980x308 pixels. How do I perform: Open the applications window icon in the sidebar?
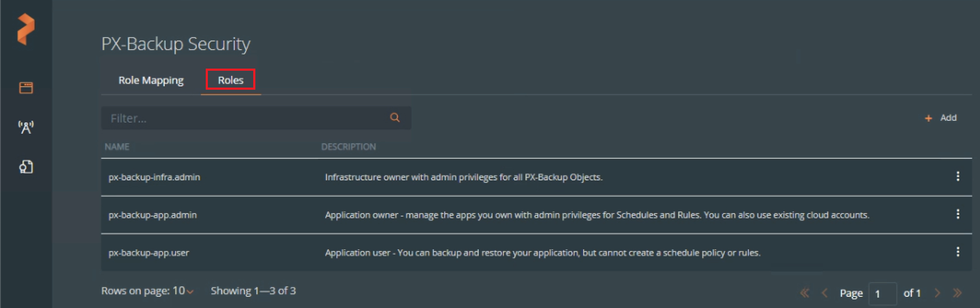pos(26,88)
